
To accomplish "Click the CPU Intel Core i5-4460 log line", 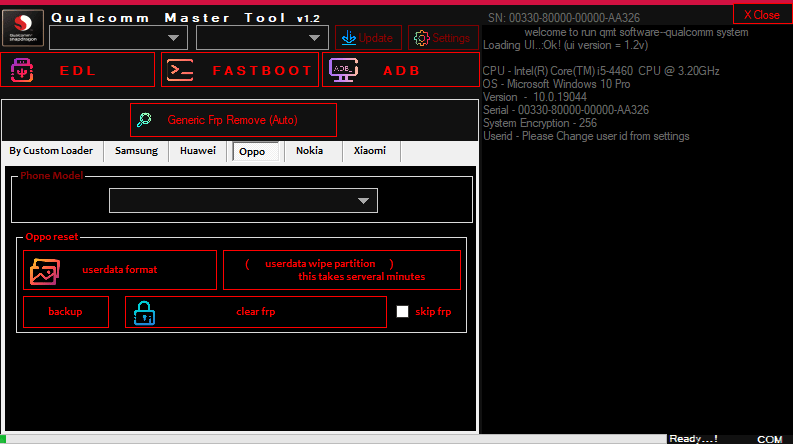I will coord(601,71).
